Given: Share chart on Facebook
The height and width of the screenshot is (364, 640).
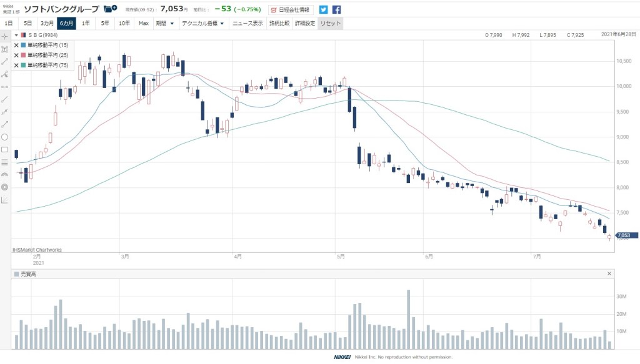Looking at the screenshot, I should (x=336, y=9).
